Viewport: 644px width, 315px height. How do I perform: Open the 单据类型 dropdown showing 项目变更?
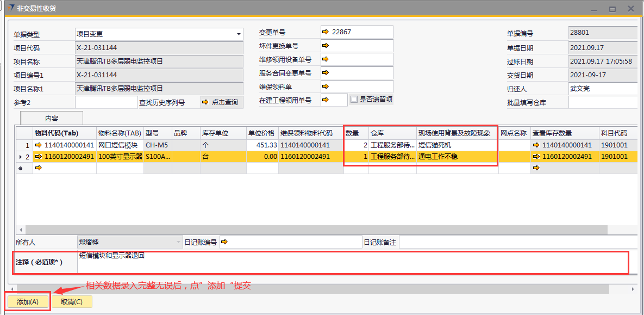pos(239,34)
